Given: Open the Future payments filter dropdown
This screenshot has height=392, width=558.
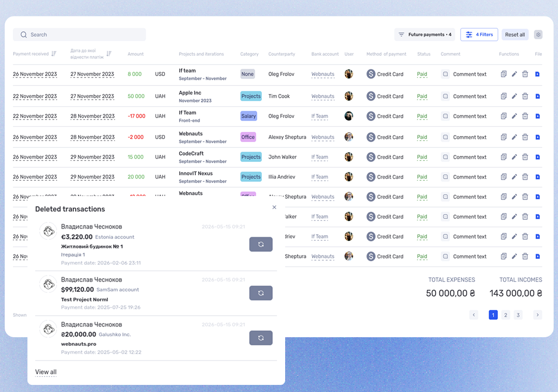Looking at the screenshot, I should tap(426, 34).
